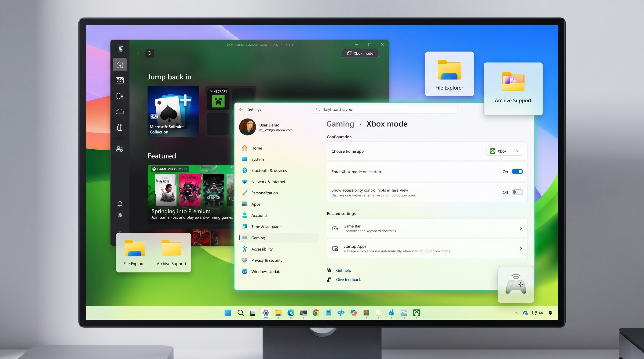Launch Google Chrome from the taskbar
The image size is (644, 359).
[316, 313]
